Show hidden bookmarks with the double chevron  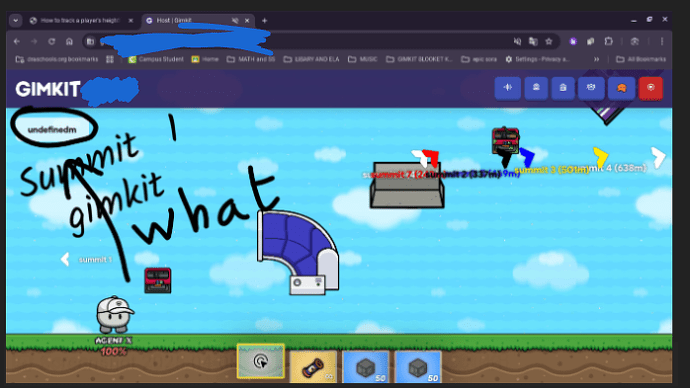tap(596, 59)
